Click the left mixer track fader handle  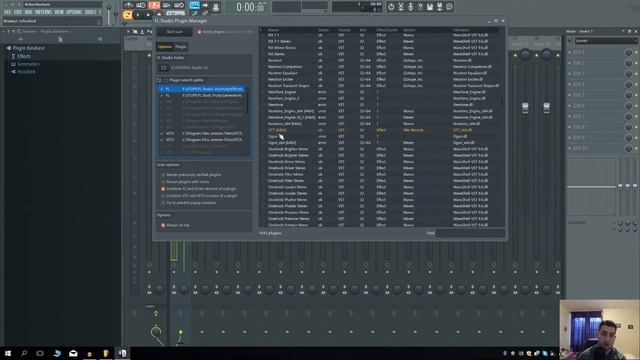[x=525, y=107]
